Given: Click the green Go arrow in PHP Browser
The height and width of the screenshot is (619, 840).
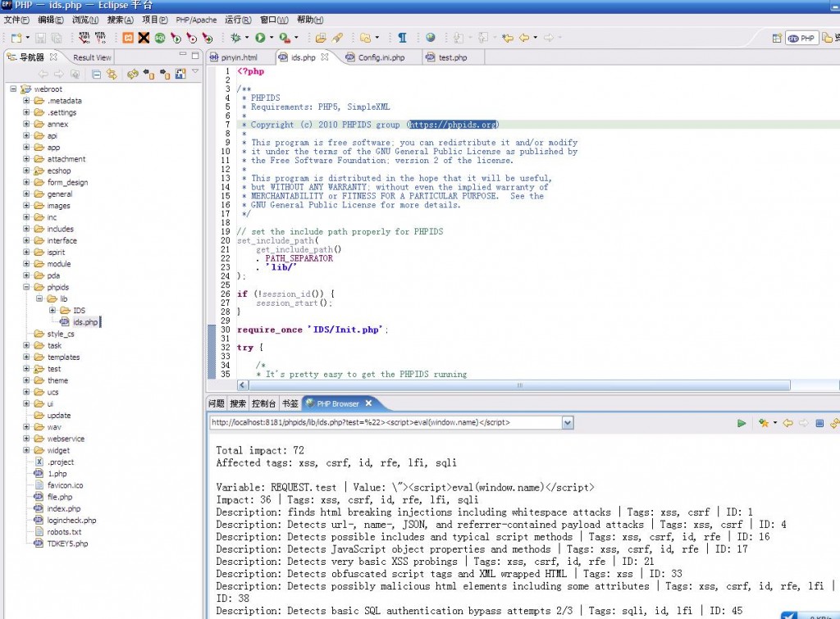Looking at the screenshot, I should pyautogui.click(x=742, y=423).
